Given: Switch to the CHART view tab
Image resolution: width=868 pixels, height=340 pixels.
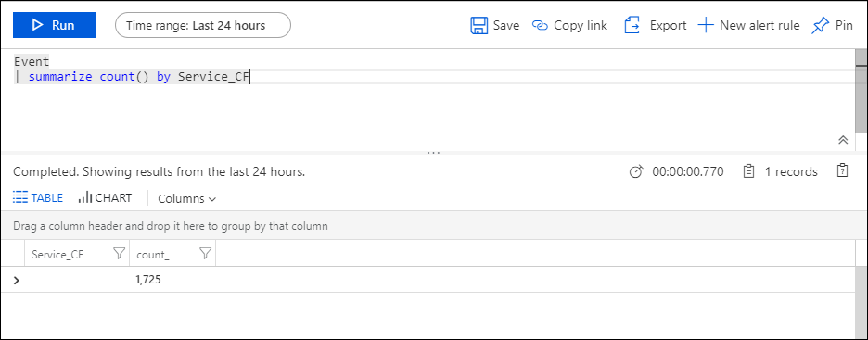Looking at the screenshot, I should pyautogui.click(x=105, y=198).
